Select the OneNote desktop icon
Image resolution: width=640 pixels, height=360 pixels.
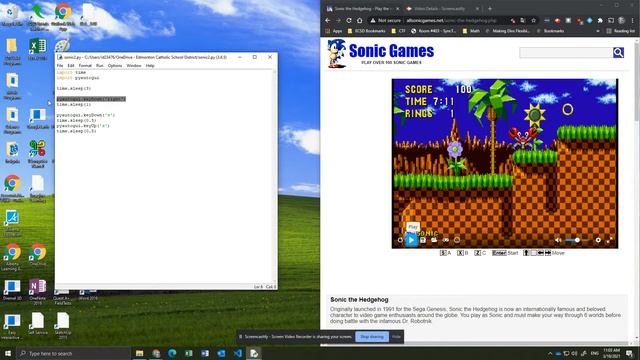[38, 292]
